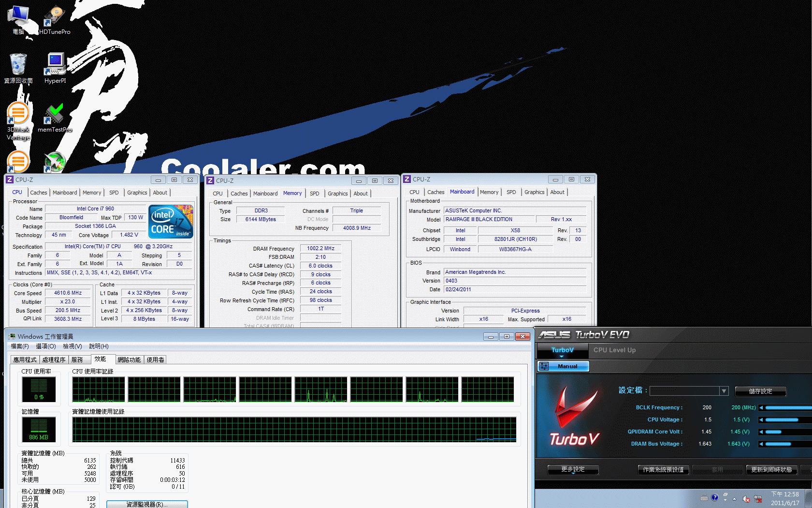Click the Z icon of the Mainboard CPU-Z window
The height and width of the screenshot is (508, 812).
tap(407, 179)
